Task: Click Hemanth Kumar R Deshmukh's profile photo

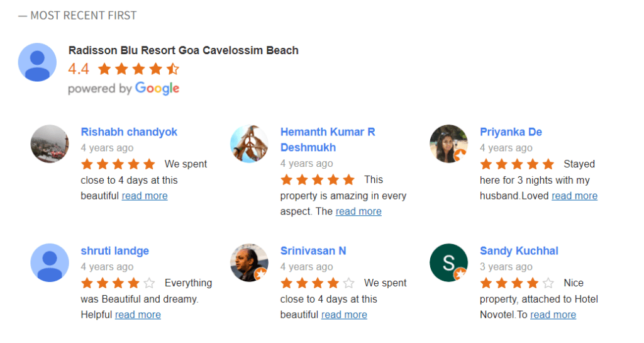Action: click(249, 143)
